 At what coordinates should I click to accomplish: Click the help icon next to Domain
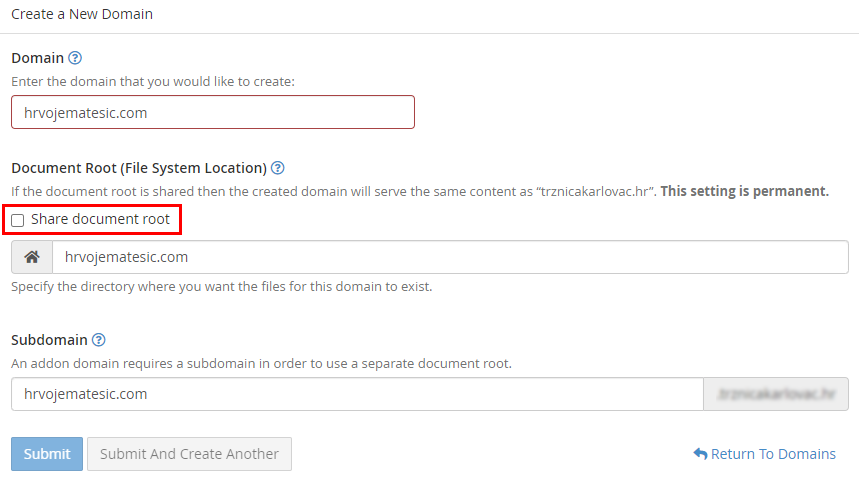click(75, 58)
